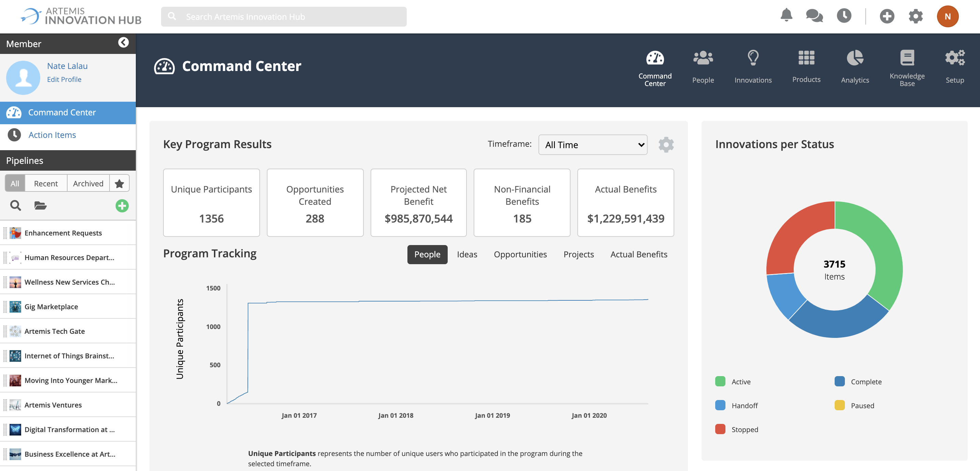Image resolution: width=980 pixels, height=471 pixels.
Task: Open Analytics pie chart navigation item
Action: pos(855,67)
